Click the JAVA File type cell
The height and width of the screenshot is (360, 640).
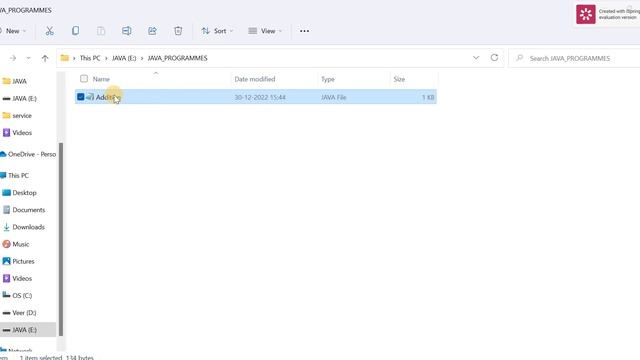coord(333,98)
